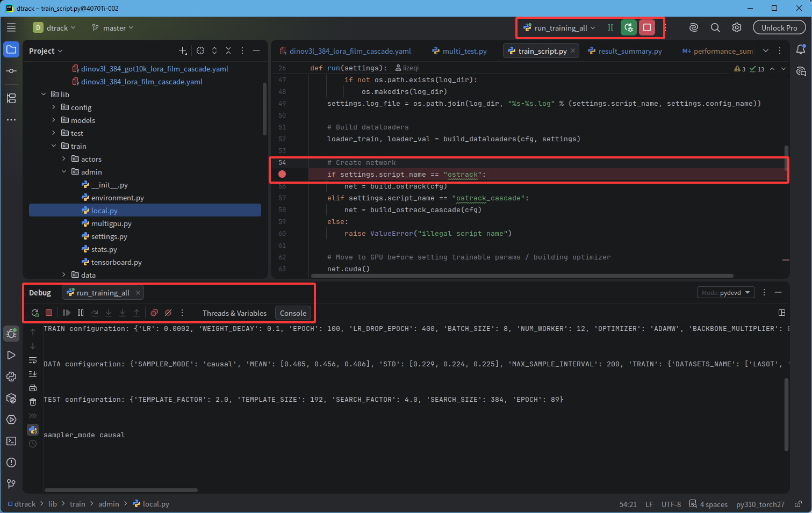Screen dimensions: 812x513
Task: Switch to multi_test.py tab
Action: (x=459, y=51)
